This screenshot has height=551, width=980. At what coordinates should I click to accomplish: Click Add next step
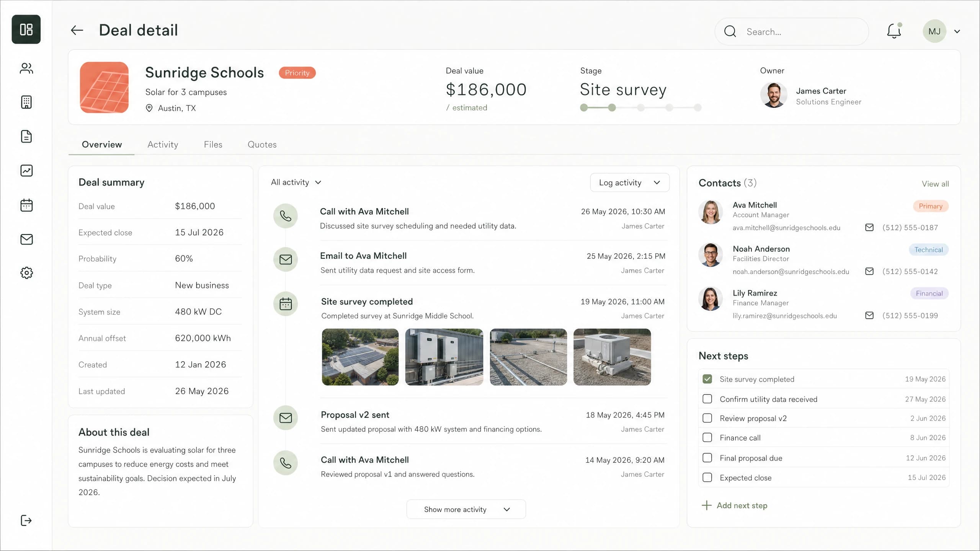click(x=734, y=505)
